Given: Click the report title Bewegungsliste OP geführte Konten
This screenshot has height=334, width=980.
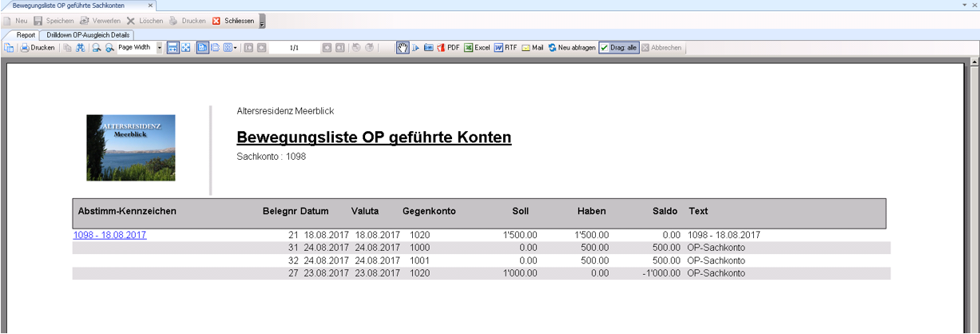Looking at the screenshot, I should [x=374, y=137].
